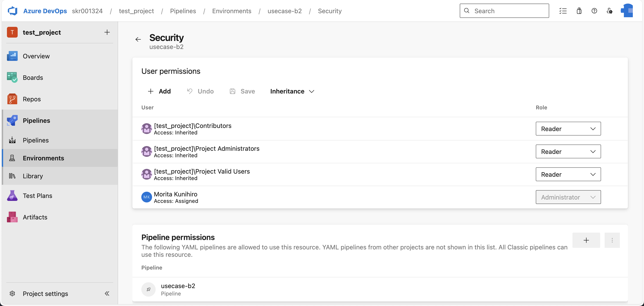
Task: Open Test Plans
Action: click(38, 196)
